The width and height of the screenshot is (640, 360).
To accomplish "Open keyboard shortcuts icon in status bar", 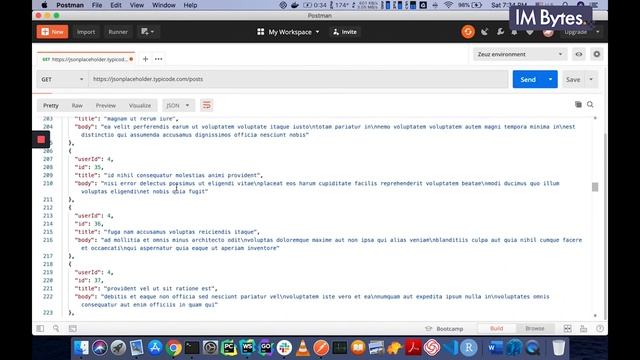I will (x=583, y=329).
